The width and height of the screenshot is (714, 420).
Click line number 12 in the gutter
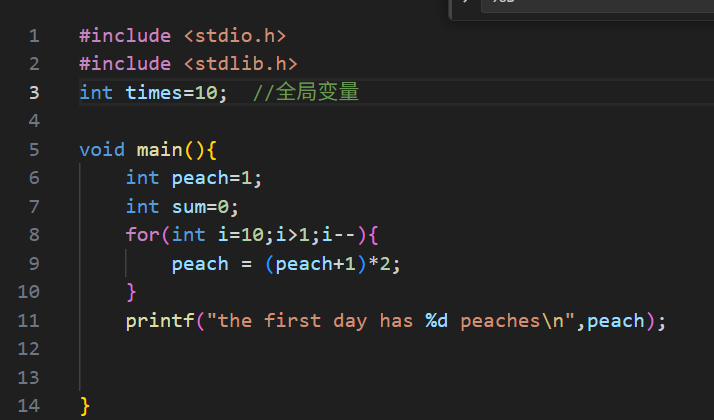(29, 349)
